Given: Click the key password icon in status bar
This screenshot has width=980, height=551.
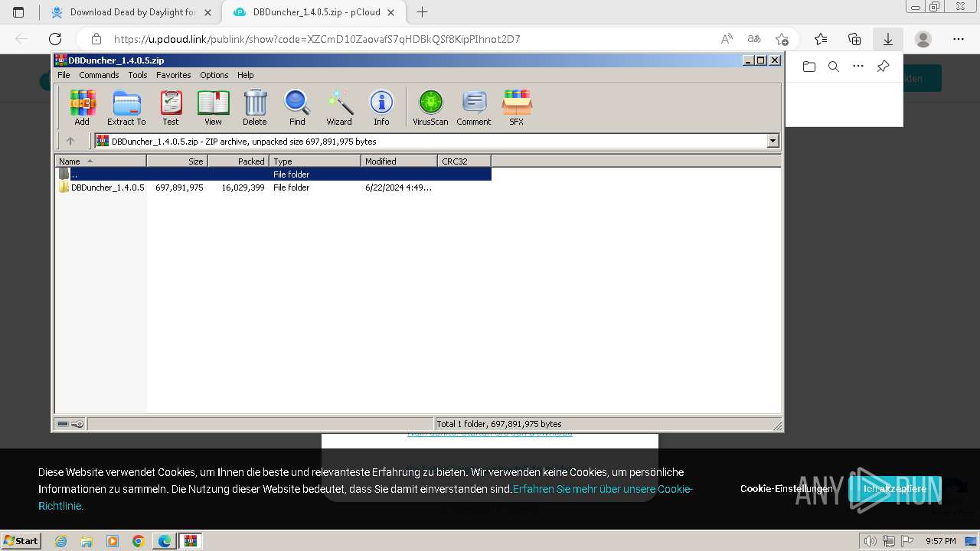Looking at the screenshot, I should pos(77,424).
